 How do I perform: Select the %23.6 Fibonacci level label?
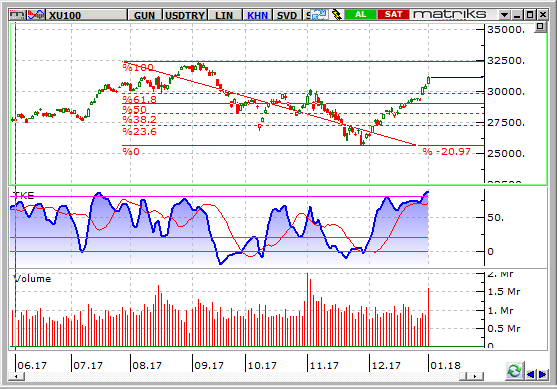pos(139,131)
